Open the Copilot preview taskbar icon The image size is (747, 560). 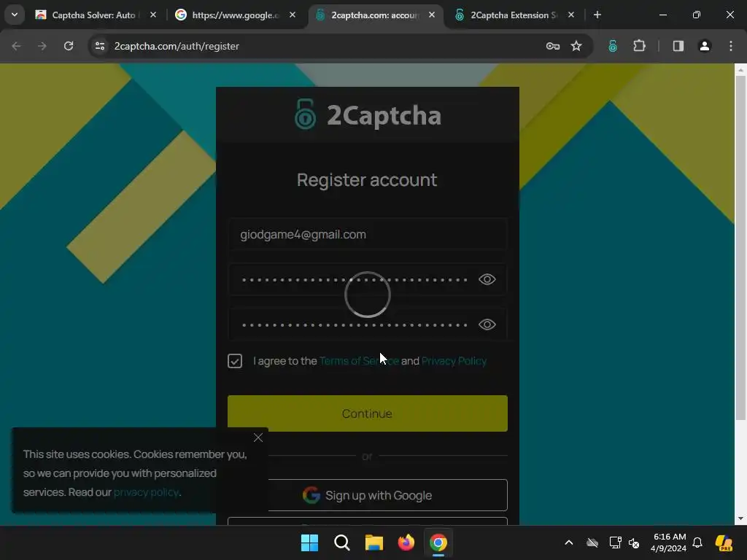click(724, 542)
